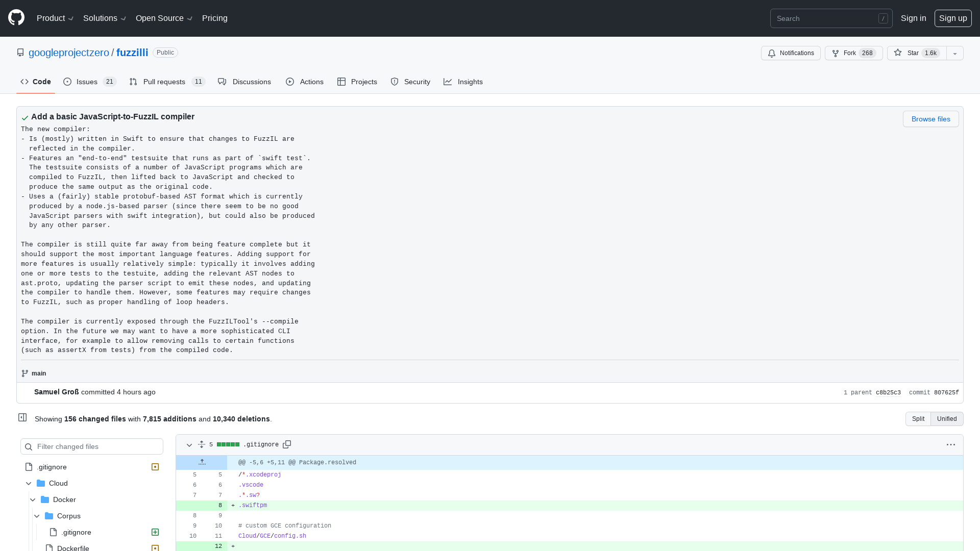
Task: Focus the GitHub search field
Action: point(831,18)
